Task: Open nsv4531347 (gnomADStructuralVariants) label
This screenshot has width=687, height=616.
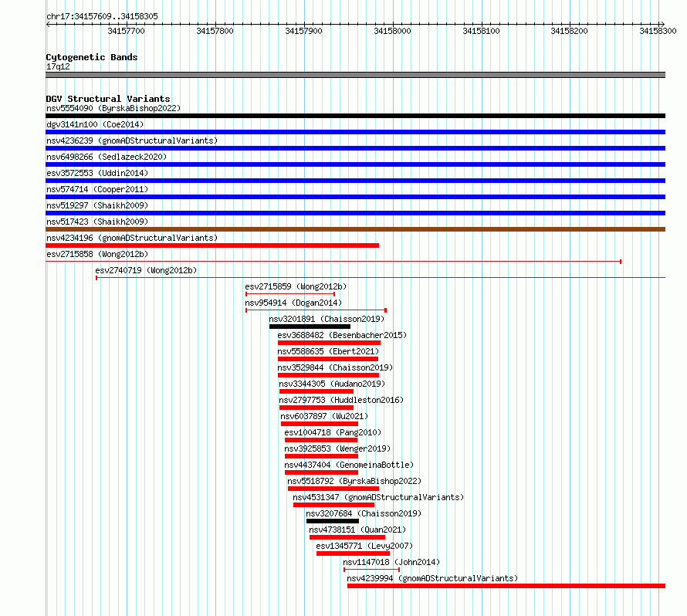Action: click(x=378, y=497)
